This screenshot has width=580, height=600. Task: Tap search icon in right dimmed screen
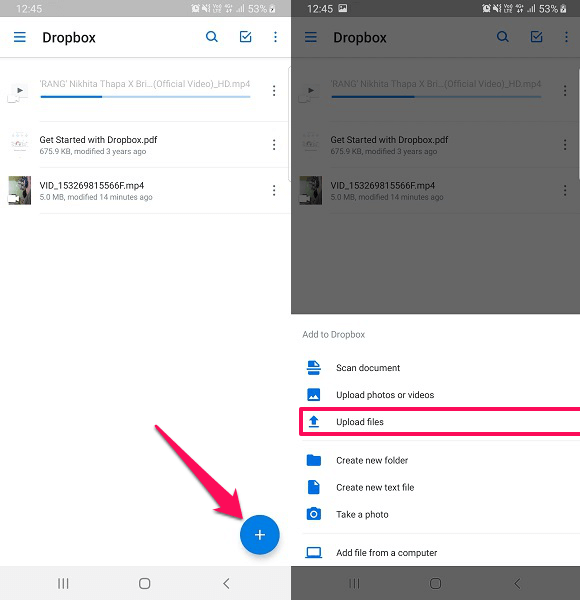502,37
